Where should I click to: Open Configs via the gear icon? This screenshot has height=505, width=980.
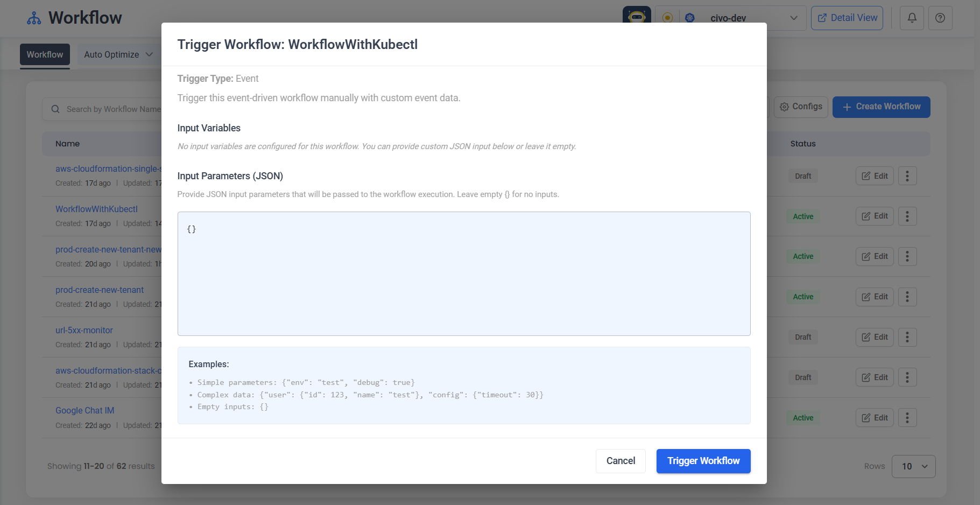coord(785,107)
